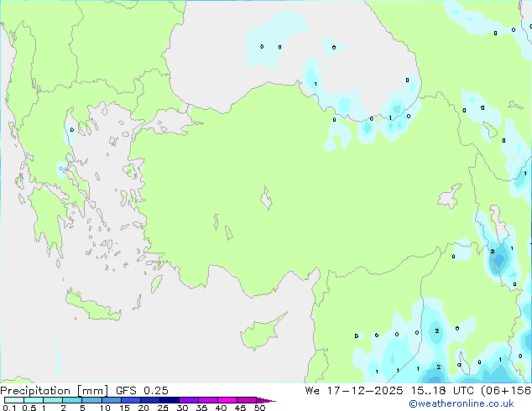Click the 35–40 mm legend color swatch
532x411 pixels.
pos(208,400)
